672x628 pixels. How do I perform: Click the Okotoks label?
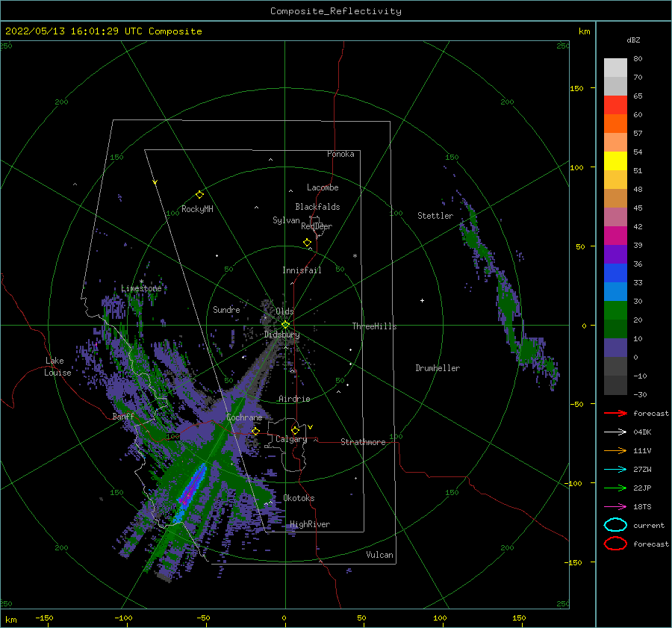pyautogui.click(x=299, y=498)
